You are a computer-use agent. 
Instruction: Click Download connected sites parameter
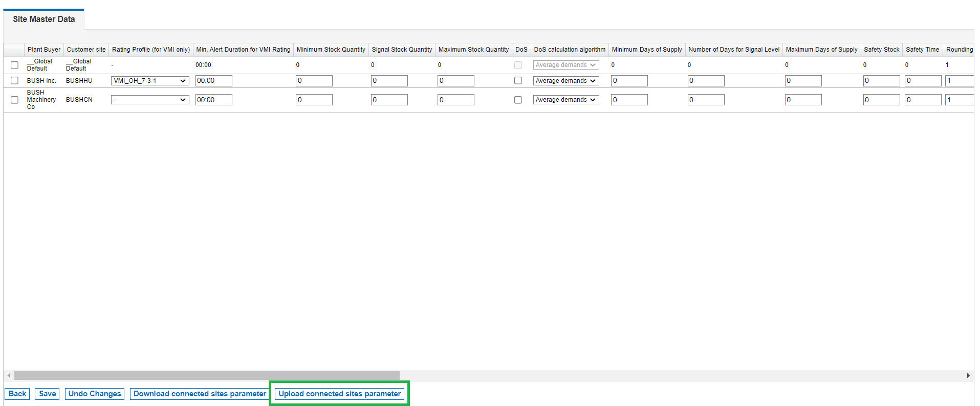(x=200, y=394)
